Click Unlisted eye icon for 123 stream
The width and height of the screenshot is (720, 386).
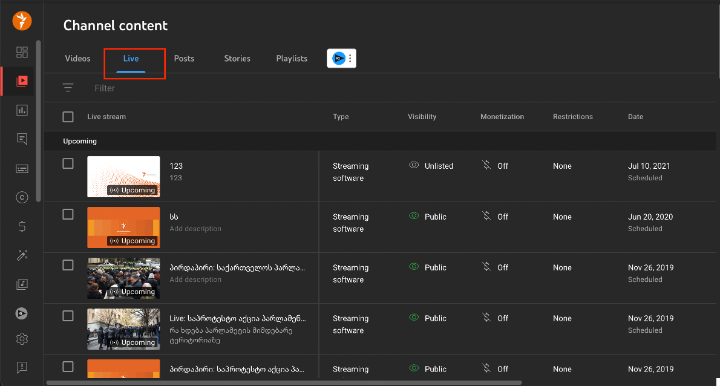(414, 165)
